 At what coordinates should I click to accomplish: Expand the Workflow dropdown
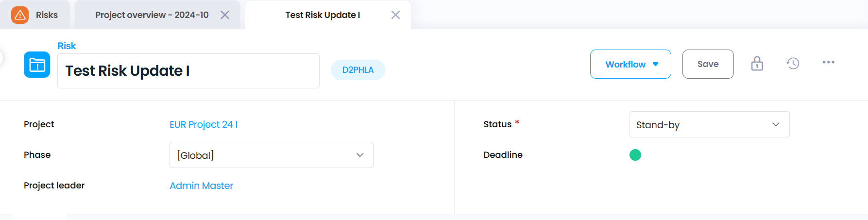pos(630,64)
